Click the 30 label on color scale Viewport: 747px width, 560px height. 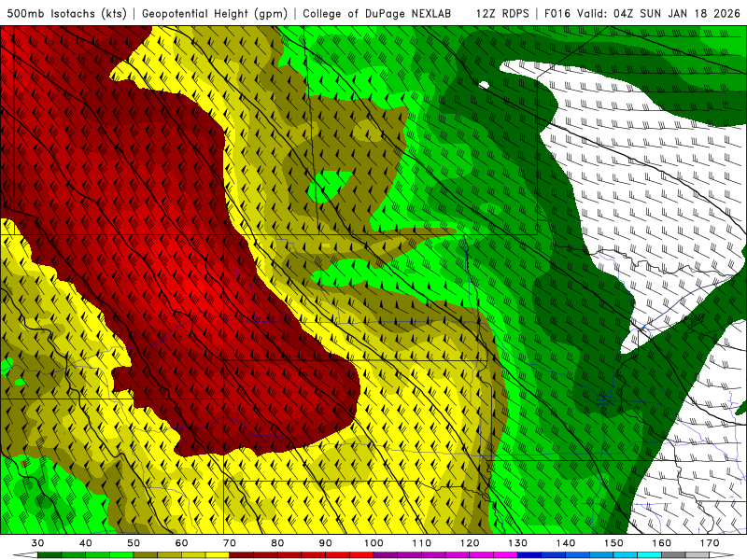point(37,543)
